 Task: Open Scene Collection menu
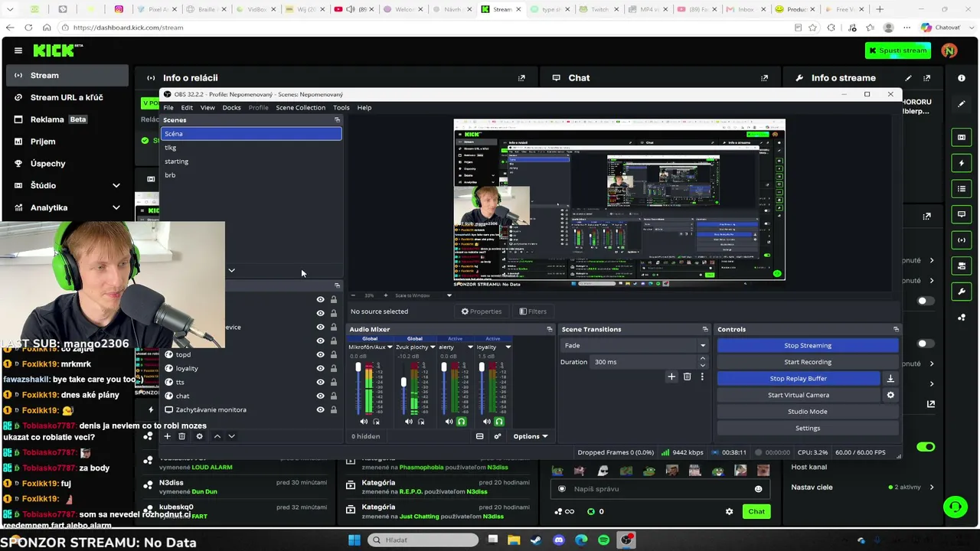click(300, 108)
